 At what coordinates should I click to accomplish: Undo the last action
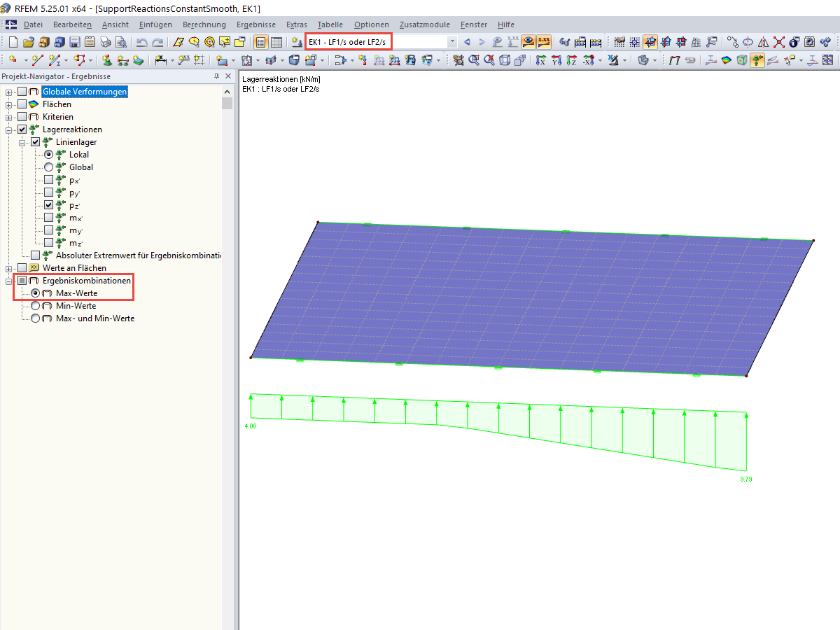click(x=142, y=42)
